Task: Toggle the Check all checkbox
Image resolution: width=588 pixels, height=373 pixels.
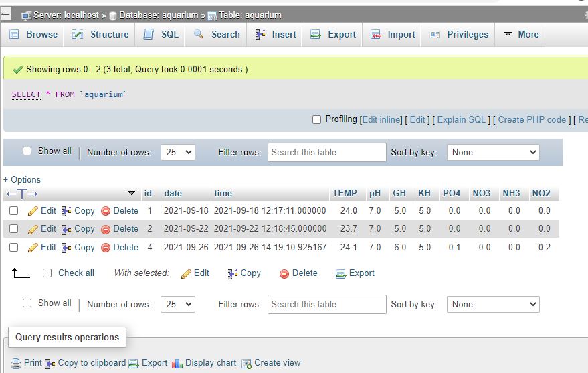Action: (x=47, y=273)
